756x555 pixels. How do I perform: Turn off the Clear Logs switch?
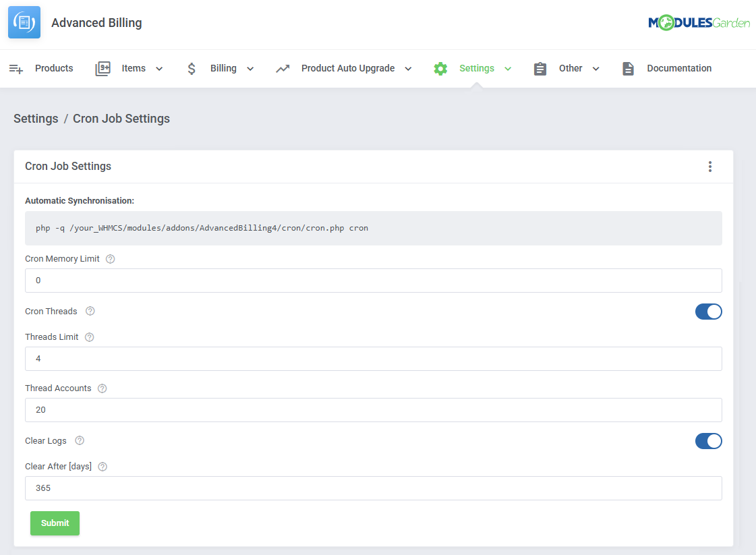click(708, 441)
